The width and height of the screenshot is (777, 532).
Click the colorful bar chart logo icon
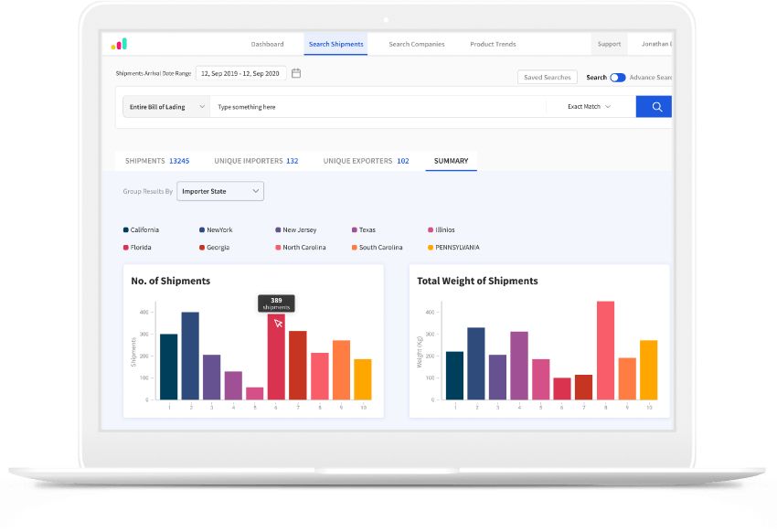(x=119, y=44)
